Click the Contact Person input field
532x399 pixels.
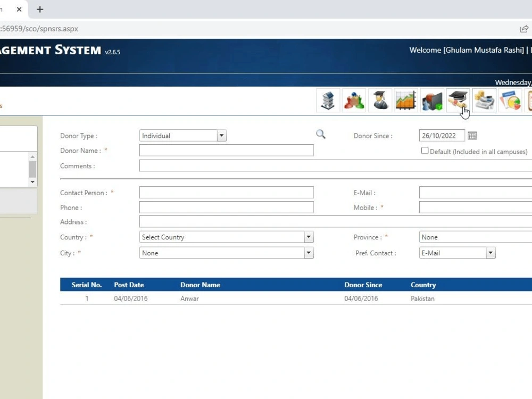click(226, 193)
